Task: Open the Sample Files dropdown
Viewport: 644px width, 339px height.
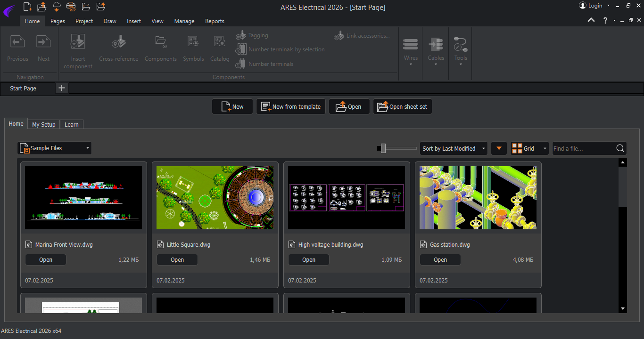Action: point(55,148)
